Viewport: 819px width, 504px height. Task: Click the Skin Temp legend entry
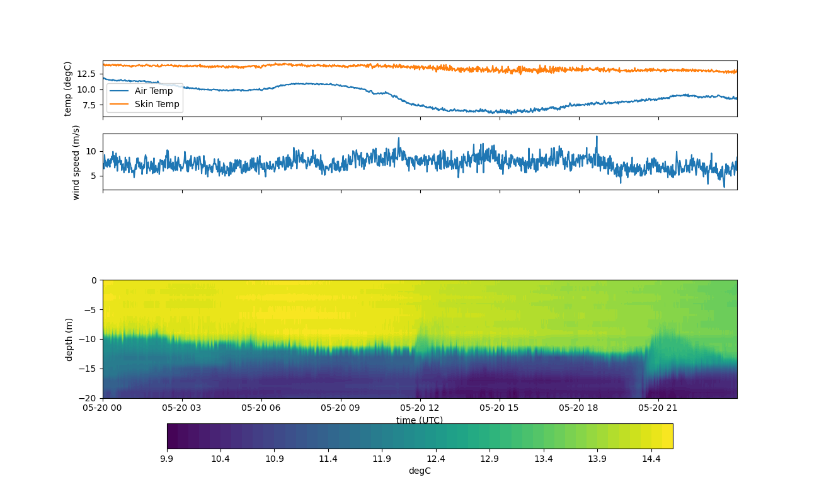click(157, 104)
